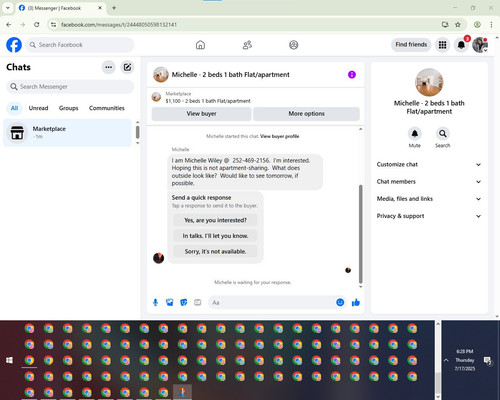Viewport: 500px width, 400px height.
Task: Open emoji picker in message box
Action: [x=340, y=302]
